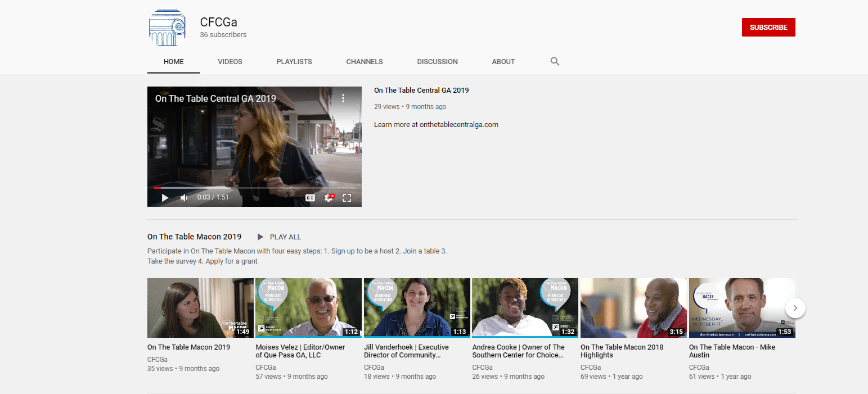Seek on the featured video progress bar
The width and height of the screenshot is (868, 394).
pos(254,188)
